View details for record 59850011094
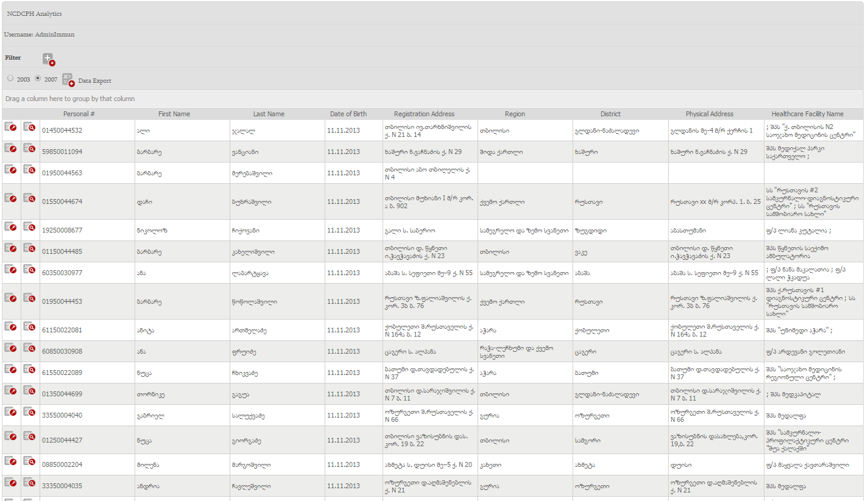 pos(29,148)
